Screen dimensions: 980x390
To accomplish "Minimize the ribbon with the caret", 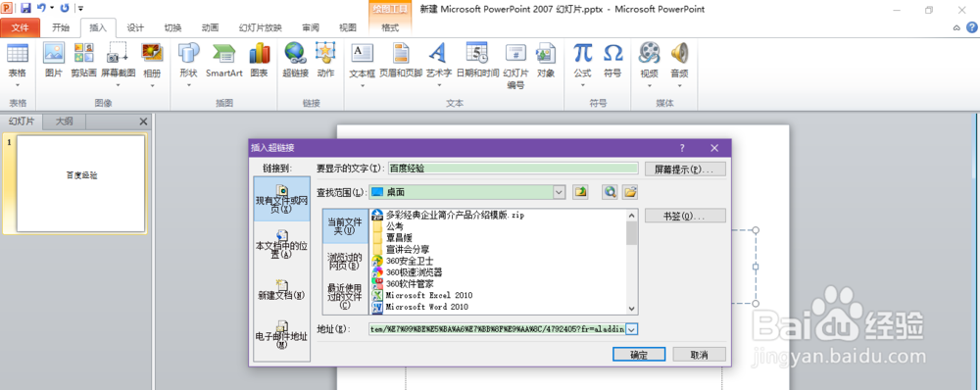I will (x=956, y=27).
